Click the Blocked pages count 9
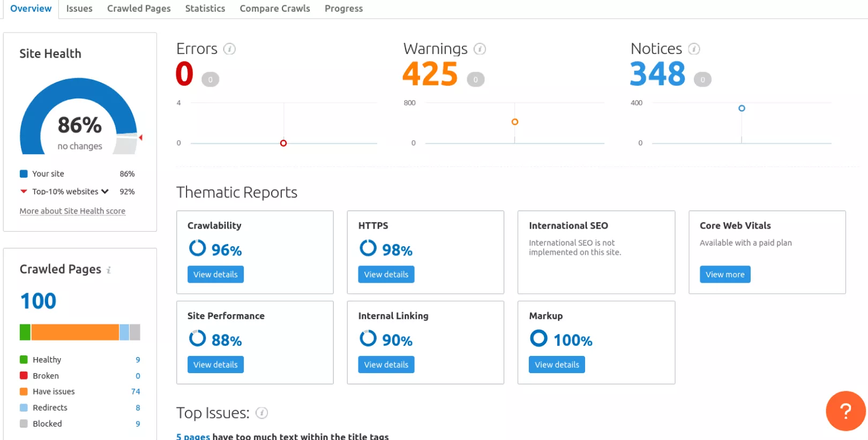This screenshot has width=868, height=440. click(138, 423)
